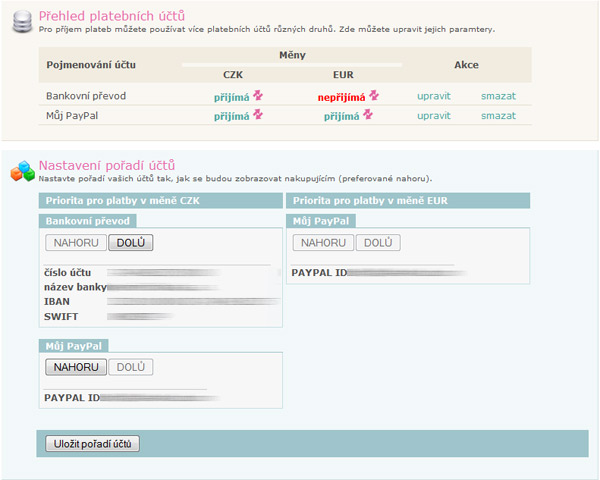This screenshot has height=480, width=600.
Task: Click pink switch icon for Bankovní převod EUR
Action: click(374, 96)
